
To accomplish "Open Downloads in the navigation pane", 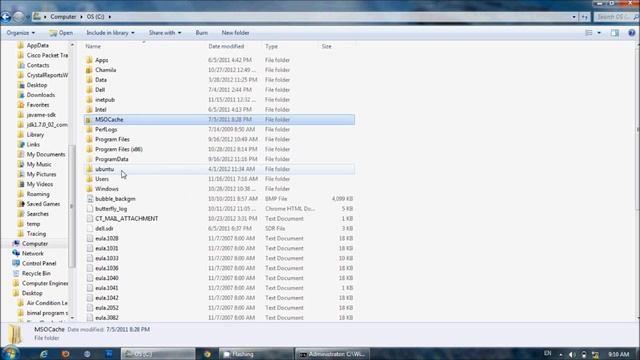I will point(40,95).
